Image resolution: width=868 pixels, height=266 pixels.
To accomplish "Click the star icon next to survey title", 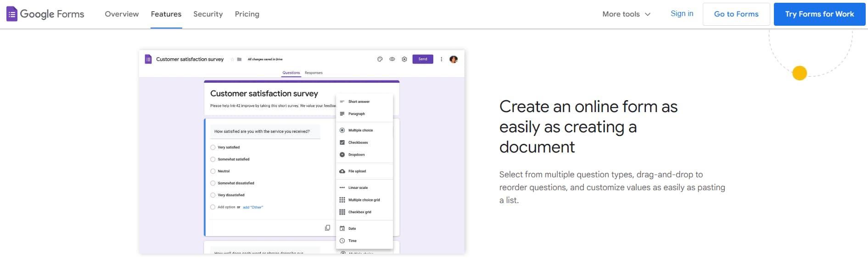I will (x=232, y=59).
